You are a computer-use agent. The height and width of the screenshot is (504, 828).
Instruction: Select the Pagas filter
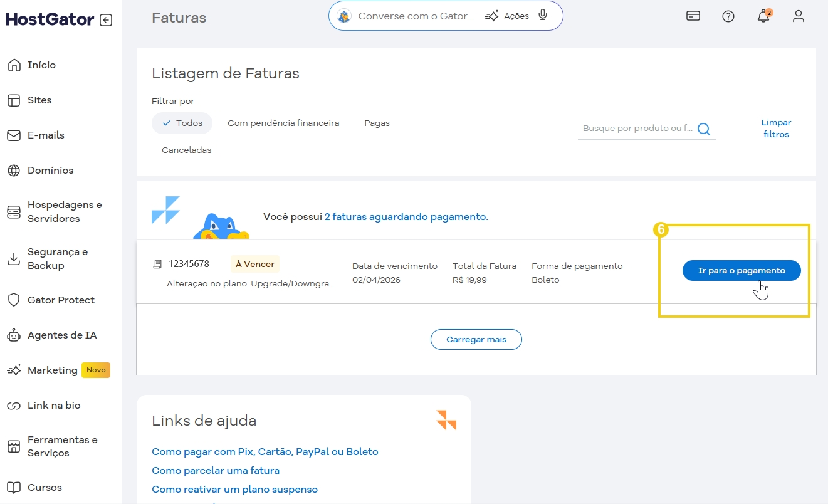click(x=377, y=123)
